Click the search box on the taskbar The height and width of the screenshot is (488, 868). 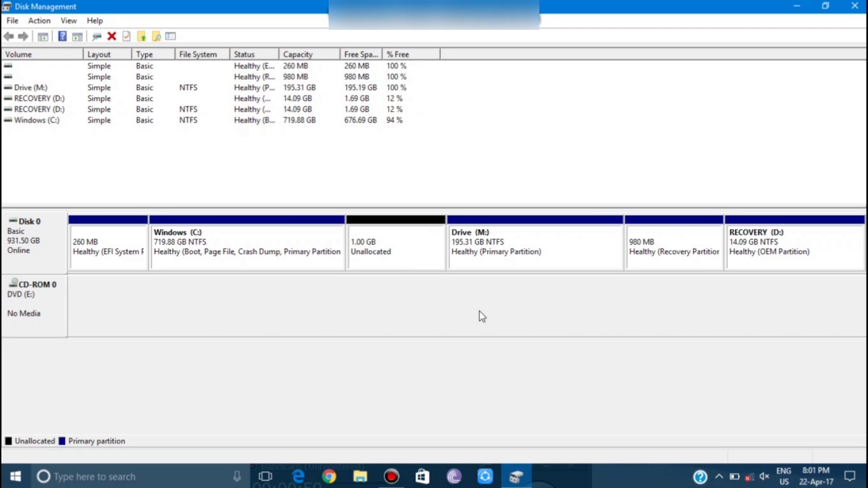(140, 476)
